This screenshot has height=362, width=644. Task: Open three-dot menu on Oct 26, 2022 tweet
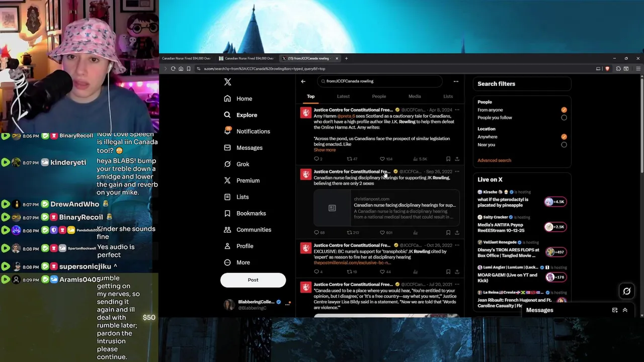pyautogui.click(x=457, y=245)
